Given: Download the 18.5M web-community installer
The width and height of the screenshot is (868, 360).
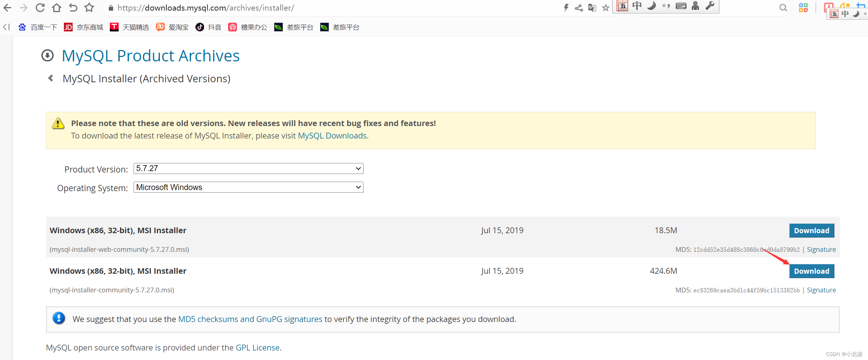Looking at the screenshot, I should [812, 231].
